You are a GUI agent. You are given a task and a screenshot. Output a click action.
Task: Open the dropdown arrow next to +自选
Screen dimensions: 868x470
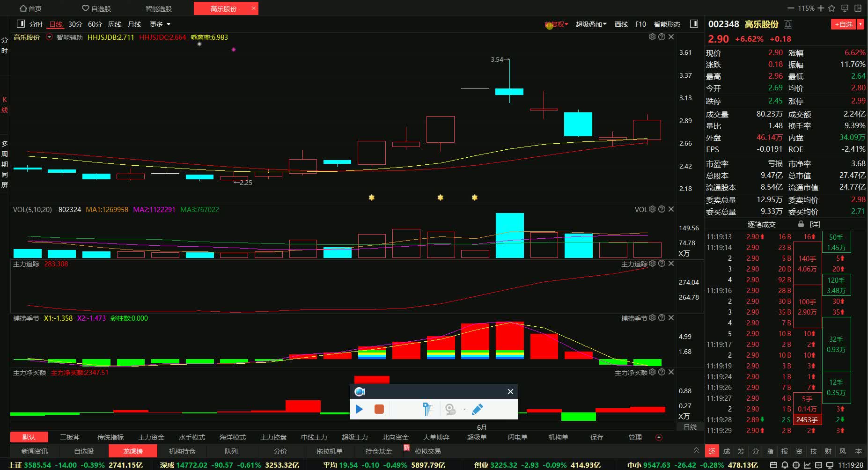860,24
